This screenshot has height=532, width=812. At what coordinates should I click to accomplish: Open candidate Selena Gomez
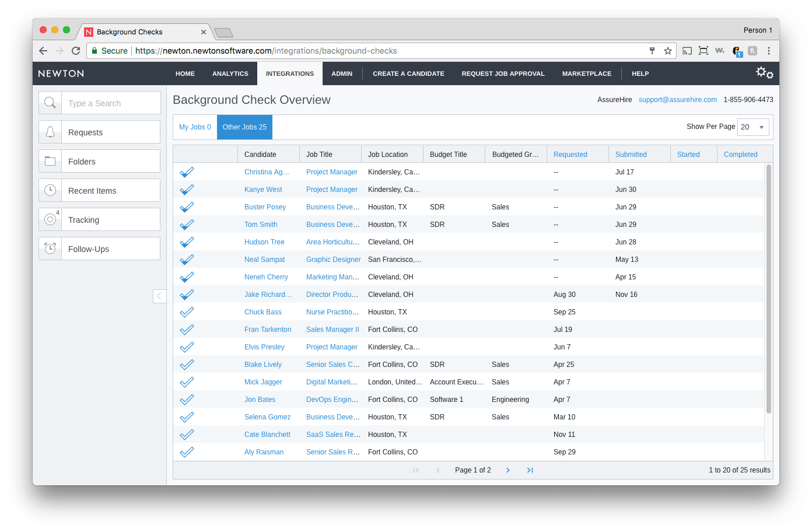click(x=267, y=416)
